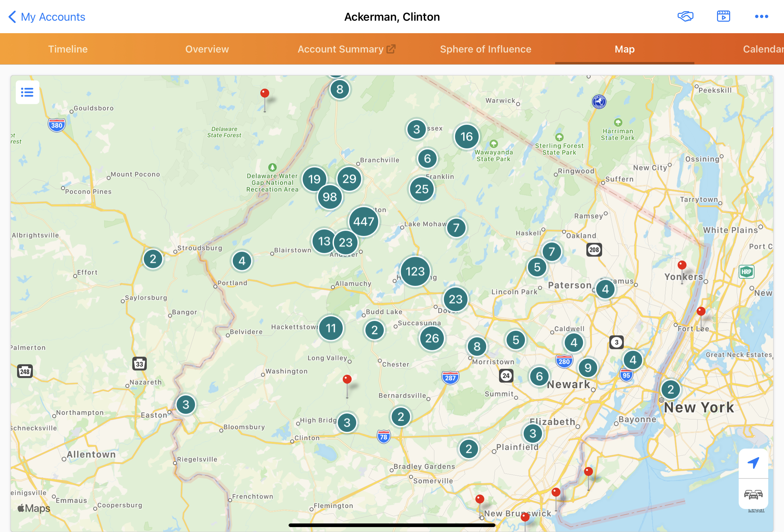Tap the cluster marker labeled 16

(466, 137)
